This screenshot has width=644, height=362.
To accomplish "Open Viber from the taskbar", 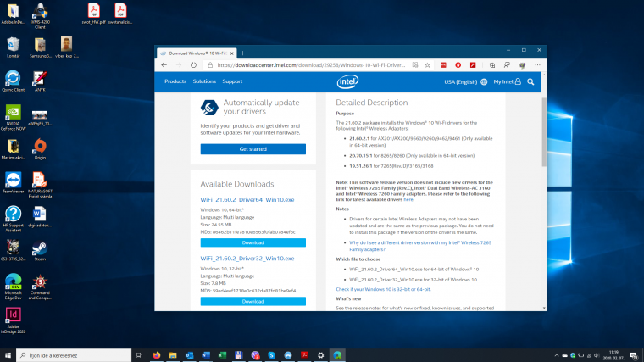I will click(x=255, y=355).
